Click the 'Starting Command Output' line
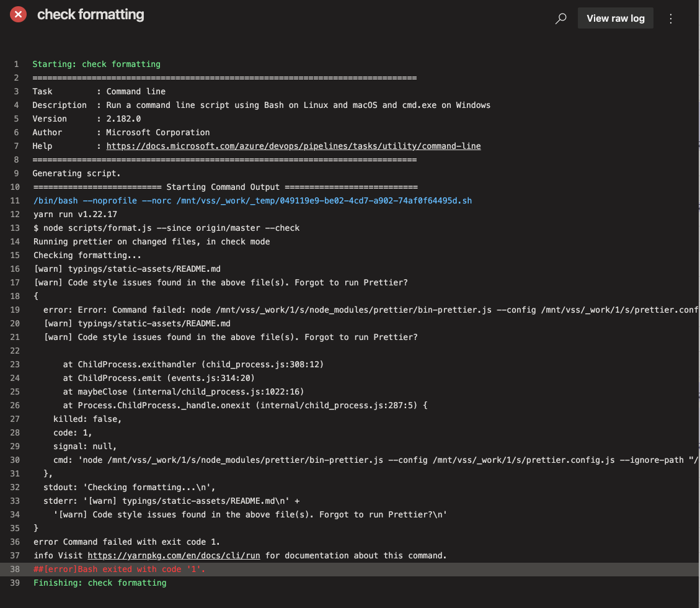700x608 pixels. click(x=226, y=187)
